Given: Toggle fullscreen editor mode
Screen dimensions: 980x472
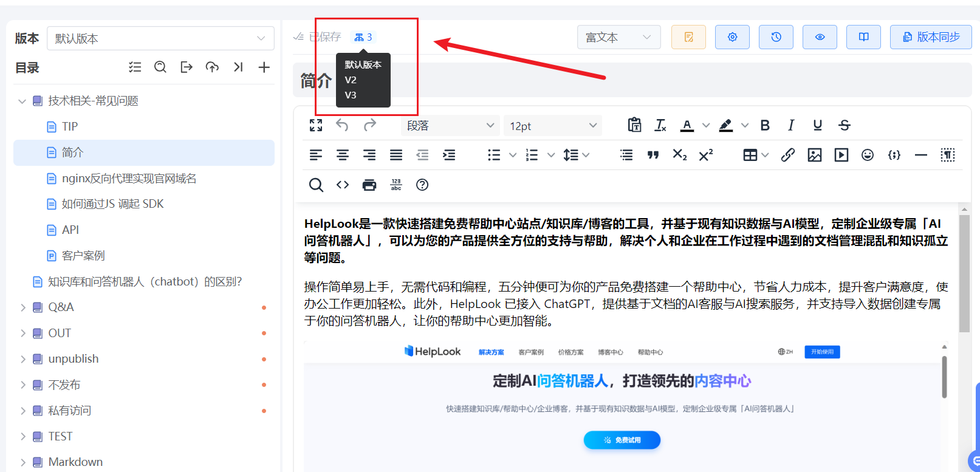Looking at the screenshot, I should click(x=316, y=125).
